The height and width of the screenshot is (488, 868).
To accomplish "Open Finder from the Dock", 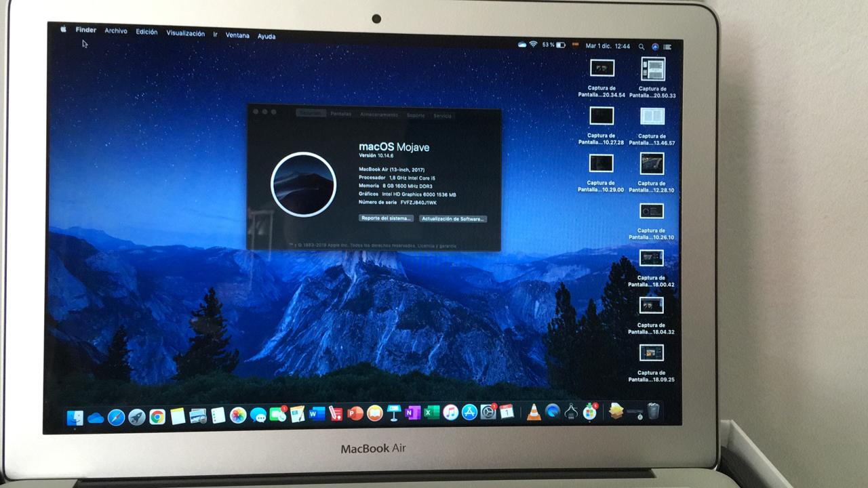I will point(75,418).
